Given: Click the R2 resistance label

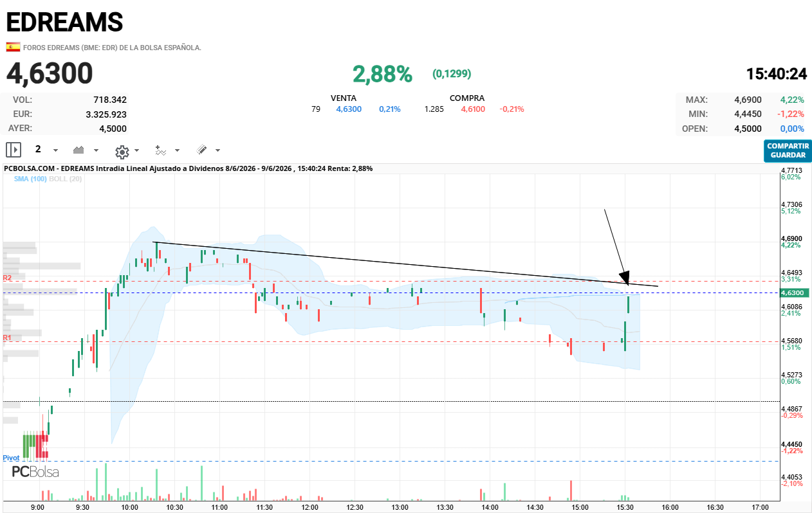Looking at the screenshot, I should (x=7, y=278).
